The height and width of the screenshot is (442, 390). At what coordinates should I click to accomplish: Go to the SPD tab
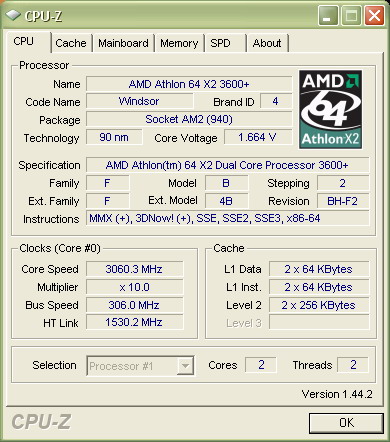(225, 43)
